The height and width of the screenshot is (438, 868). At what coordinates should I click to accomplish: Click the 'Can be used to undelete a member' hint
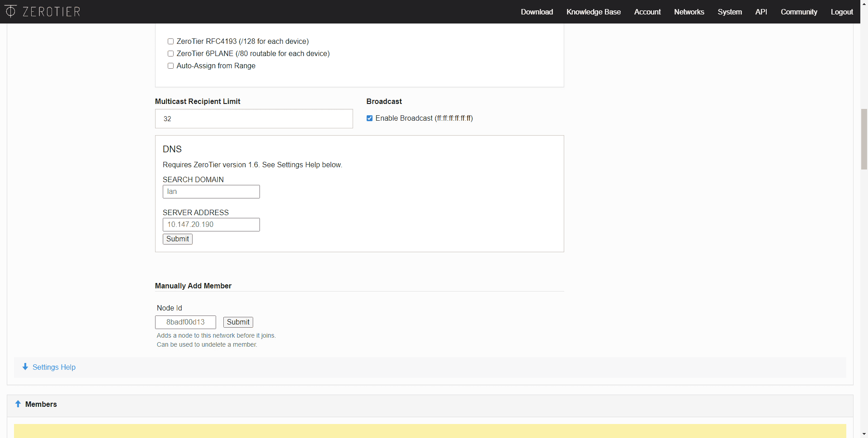pos(207,344)
